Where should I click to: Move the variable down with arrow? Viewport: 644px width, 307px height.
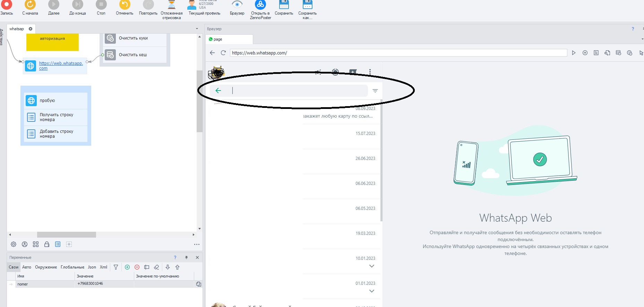pos(168,267)
